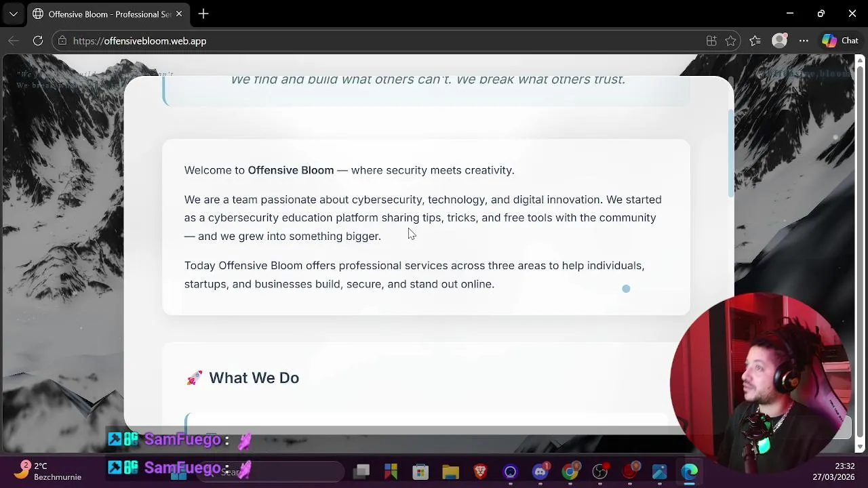Close the Offensive Bloom tab
This screenshot has height=488, width=868.
point(179,14)
